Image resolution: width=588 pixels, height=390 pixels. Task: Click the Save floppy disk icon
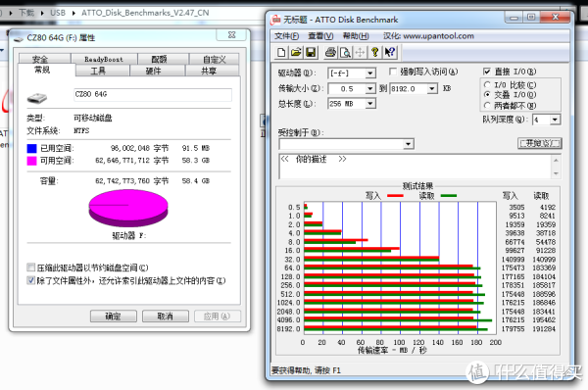[311, 52]
